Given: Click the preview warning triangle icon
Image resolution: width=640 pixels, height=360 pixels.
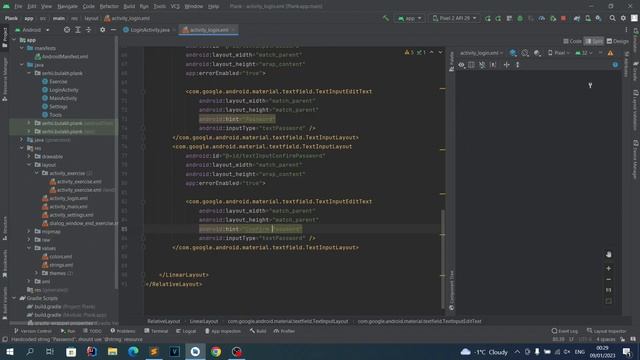Looking at the screenshot, I should point(610,53).
